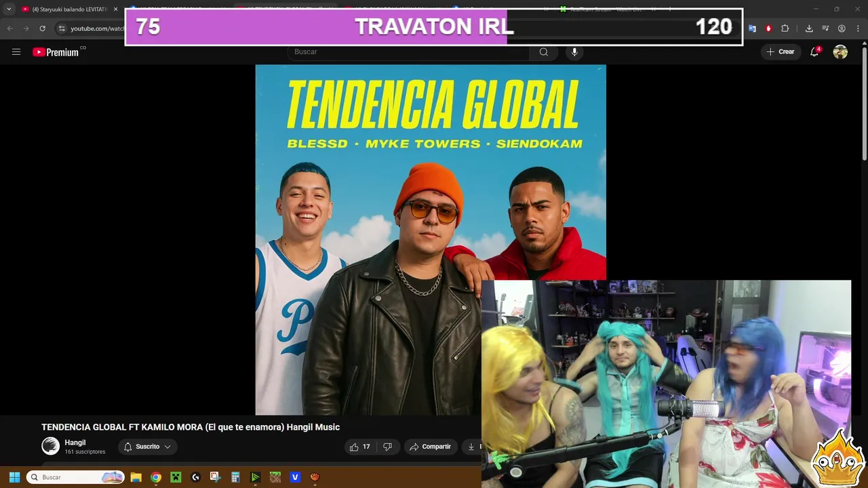Screen dimensions: 868x488
Task: Open Calculator from the taskbar
Action: click(235, 477)
